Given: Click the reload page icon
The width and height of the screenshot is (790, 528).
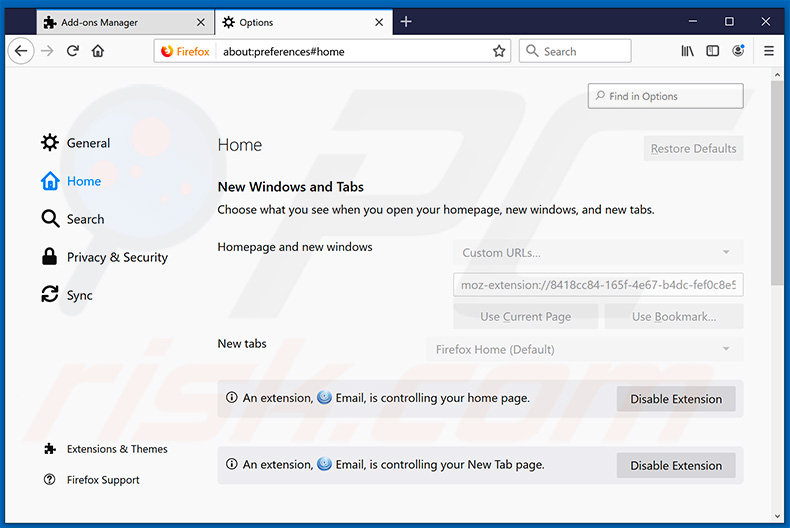Looking at the screenshot, I should [72, 51].
